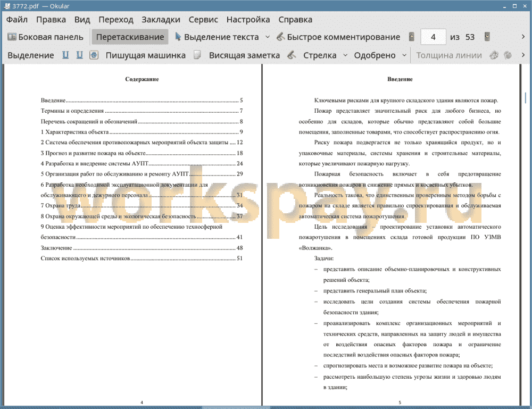The width and height of the screenshot is (532, 409).
Task: Click contents entry Термины и определения
Action: coord(142,111)
